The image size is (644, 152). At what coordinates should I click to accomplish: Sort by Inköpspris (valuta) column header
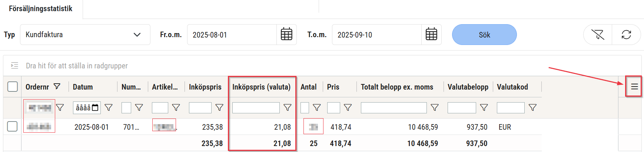(261, 87)
